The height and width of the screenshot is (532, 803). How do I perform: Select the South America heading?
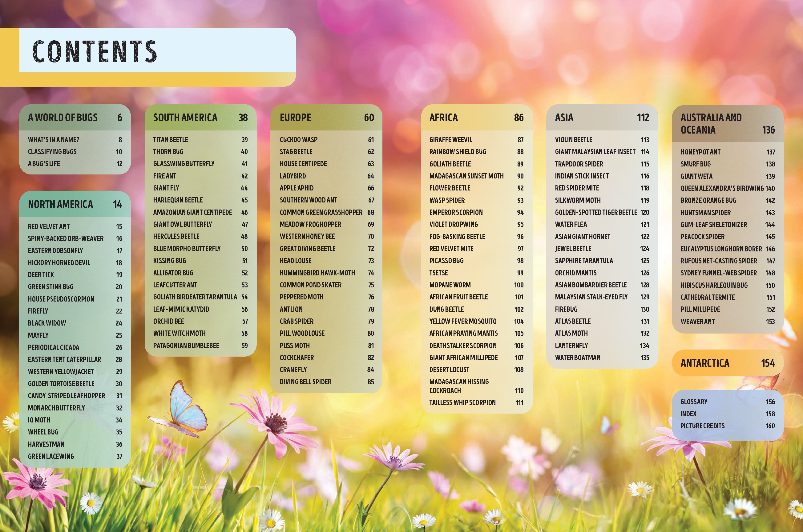pyautogui.click(x=185, y=118)
